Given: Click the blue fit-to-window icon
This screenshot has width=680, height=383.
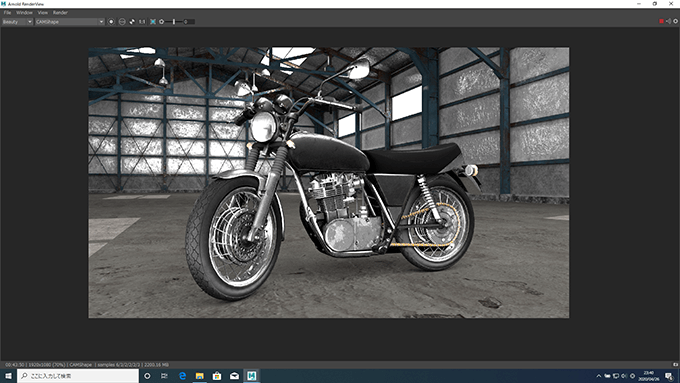Looking at the screenshot, I should coord(153,22).
